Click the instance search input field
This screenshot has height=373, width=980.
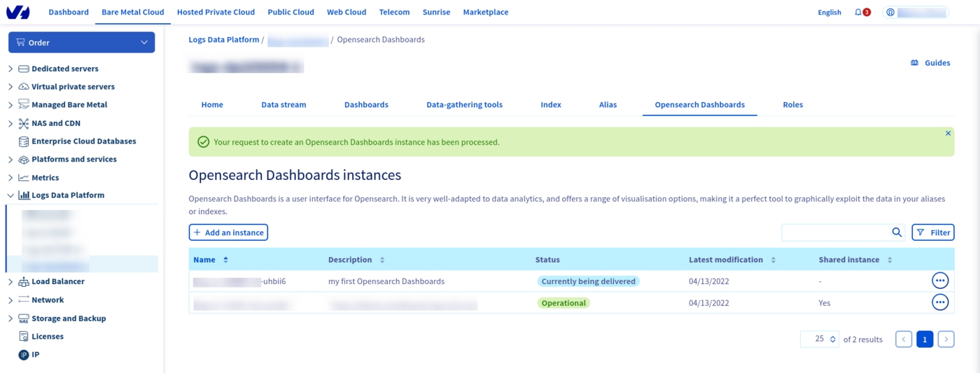pos(835,232)
